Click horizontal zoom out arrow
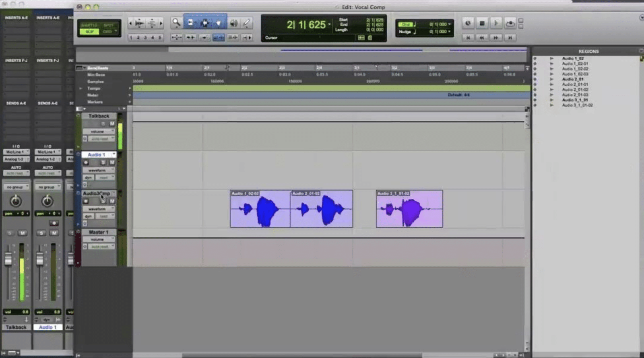This screenshot has width=644, height=358. pyautogui.click(x=130, y=23)
